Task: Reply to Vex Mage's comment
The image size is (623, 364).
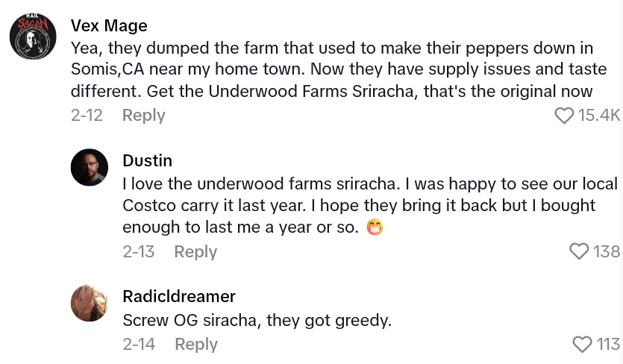Action: (x=143, y=116)
